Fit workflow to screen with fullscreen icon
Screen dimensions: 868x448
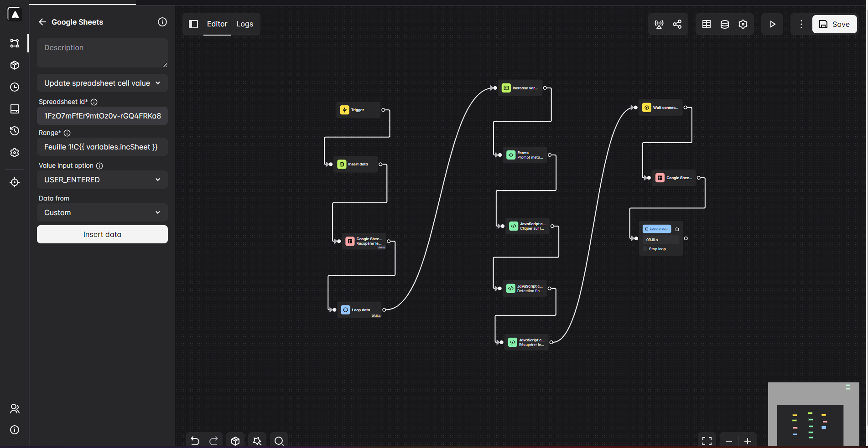click(x=707, y=440)
